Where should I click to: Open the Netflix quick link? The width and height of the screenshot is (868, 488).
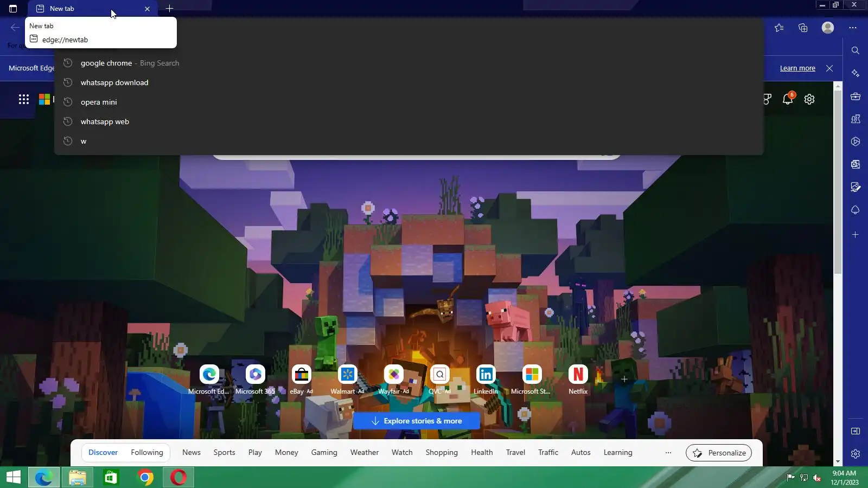pyautogui.click(x=578, y=379)
